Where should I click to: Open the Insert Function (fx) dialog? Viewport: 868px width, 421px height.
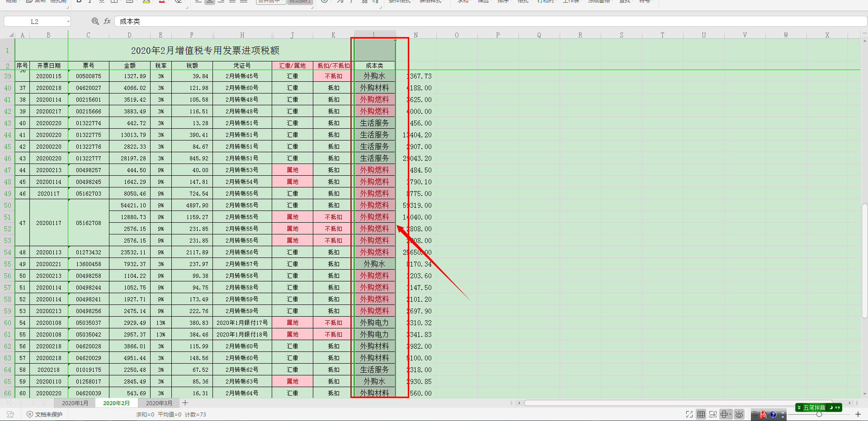(x=107, y=21)
